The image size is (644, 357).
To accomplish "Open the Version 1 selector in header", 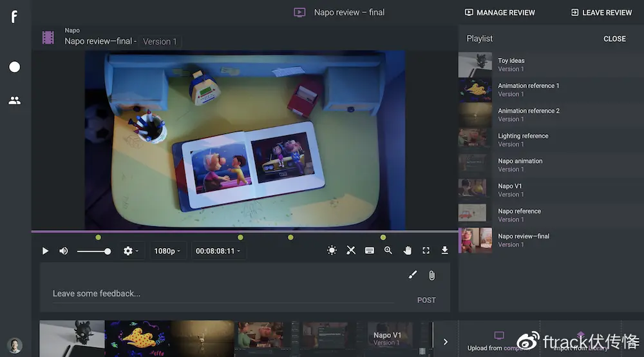I will tap(160, 41).
